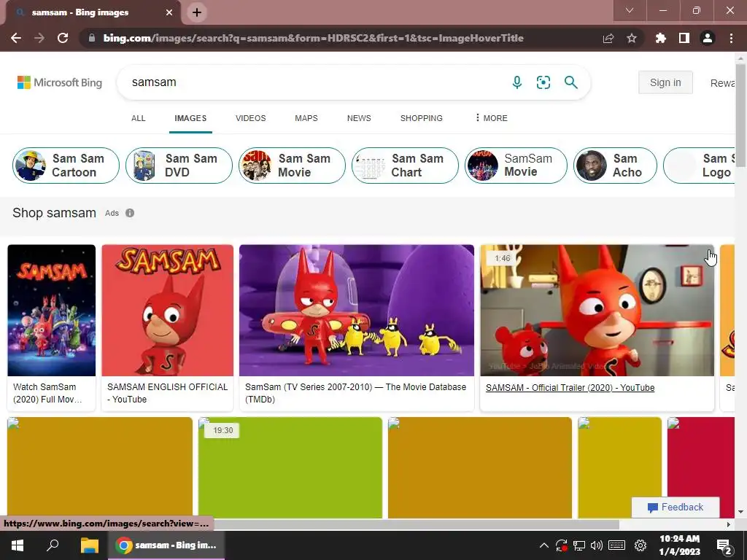Open the tab search chevron in title bar
747x560 pixels.
(x=630, y=10)
